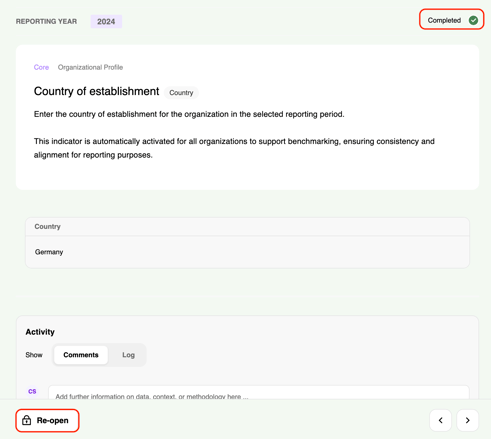Click the green Completed checkmark icon

(x=473, y=20)
